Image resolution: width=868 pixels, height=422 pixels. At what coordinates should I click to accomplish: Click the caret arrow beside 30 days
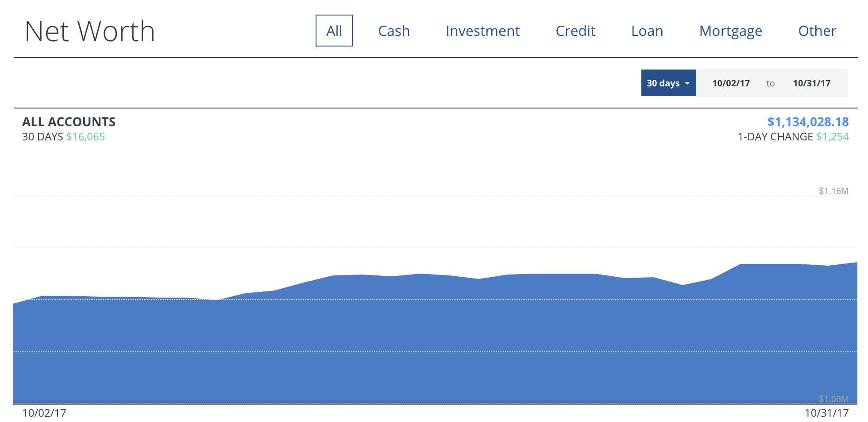687,83
